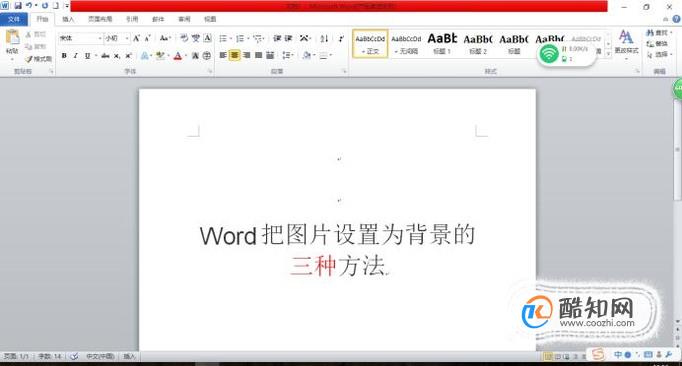The width and height of the screenshot is (682, 366).
Task: Apply the Heading 1 style
Action: (442, 44)
